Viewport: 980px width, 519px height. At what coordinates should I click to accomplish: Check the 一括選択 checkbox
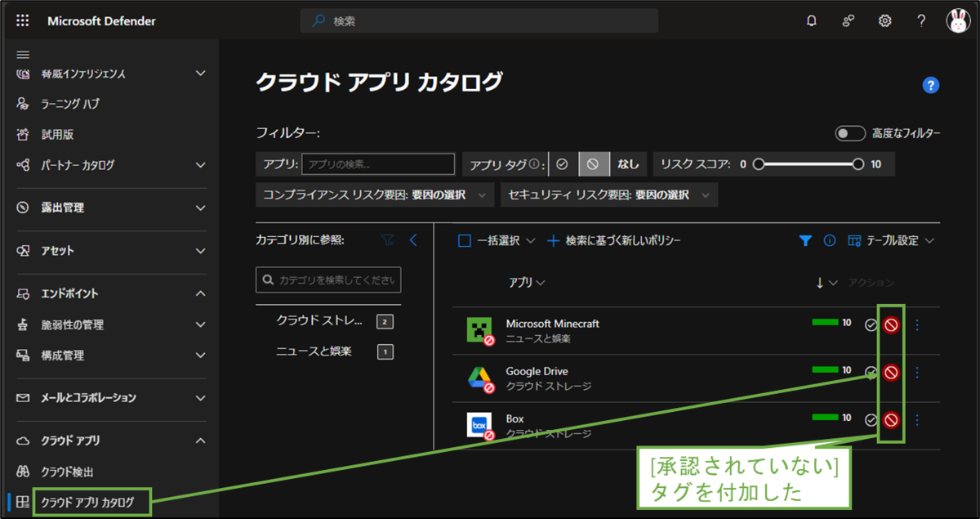pos(464,240)
